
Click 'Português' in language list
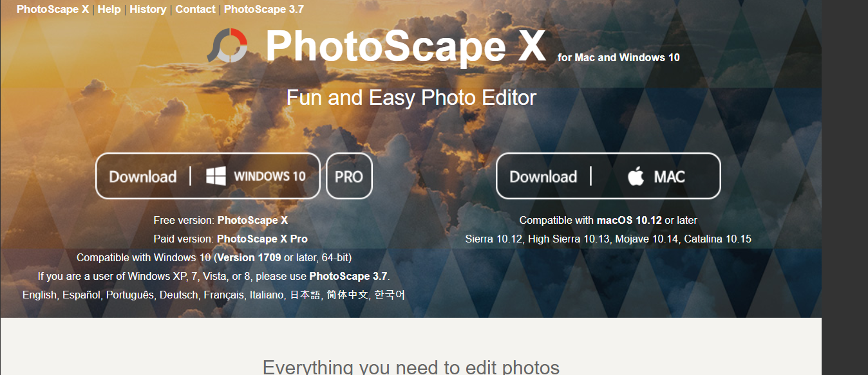(130, 295)
